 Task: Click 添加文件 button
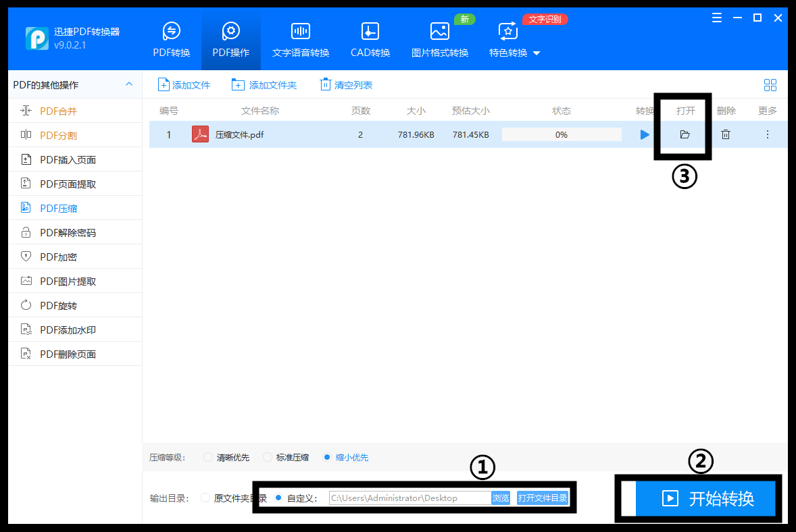[184, 84]
